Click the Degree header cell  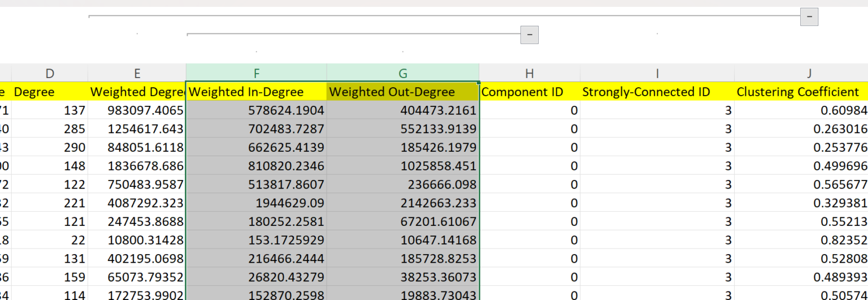[50, 92]
